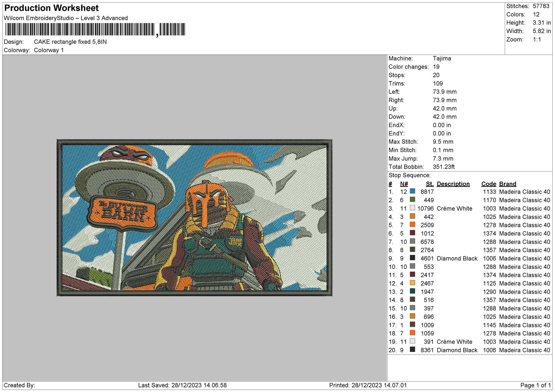Select the Color changes value 19

(x=436, y=67)
